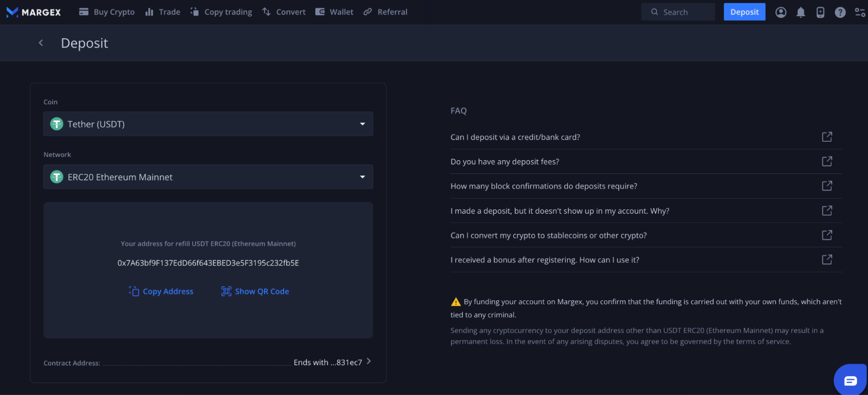Open the Wallet section
Screen dimensions: 868x395
(x=334, y=12)
